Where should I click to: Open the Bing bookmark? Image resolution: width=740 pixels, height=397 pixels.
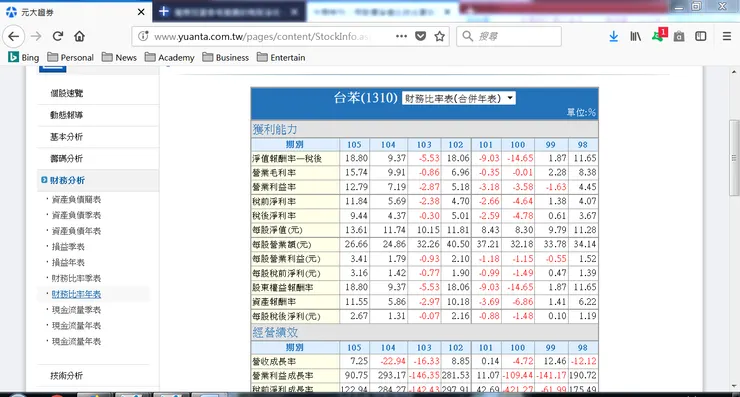(x=24, y=58)
